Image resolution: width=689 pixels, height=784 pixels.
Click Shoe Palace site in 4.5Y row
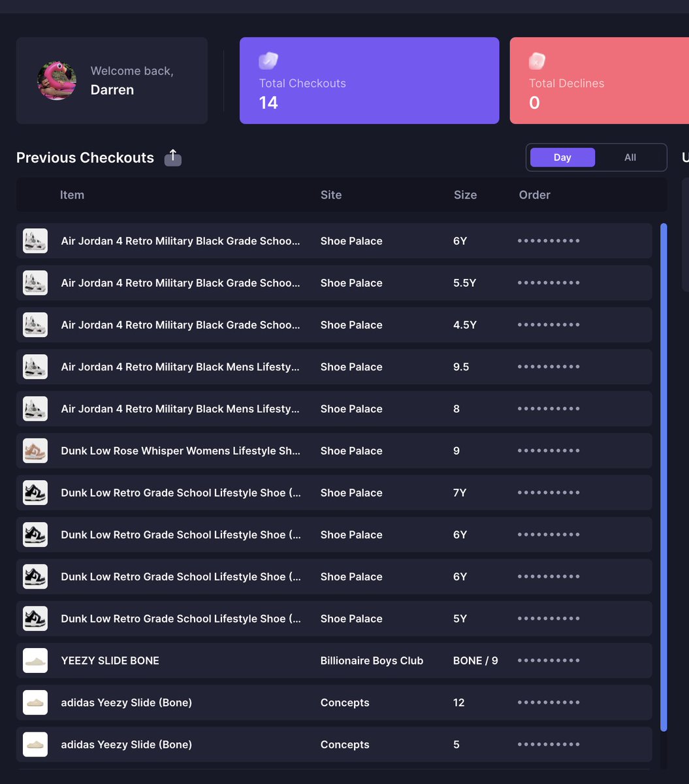point(351,325)
